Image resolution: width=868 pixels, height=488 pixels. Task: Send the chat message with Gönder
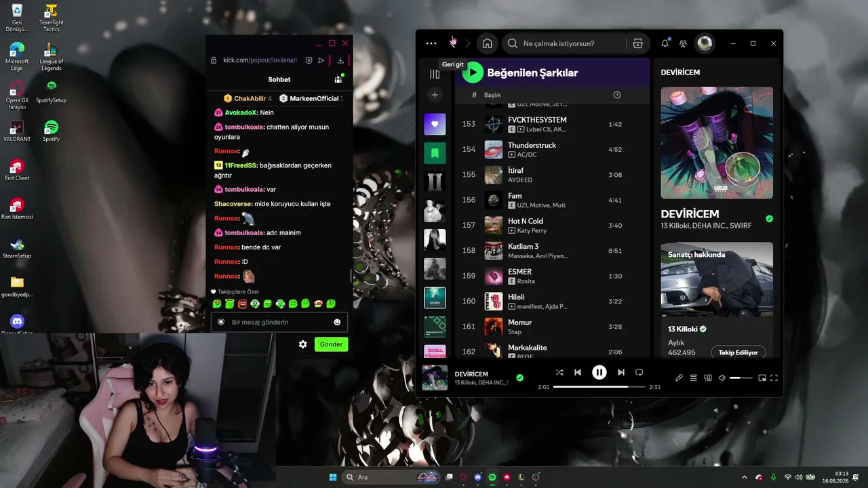(x=331, y=344)
